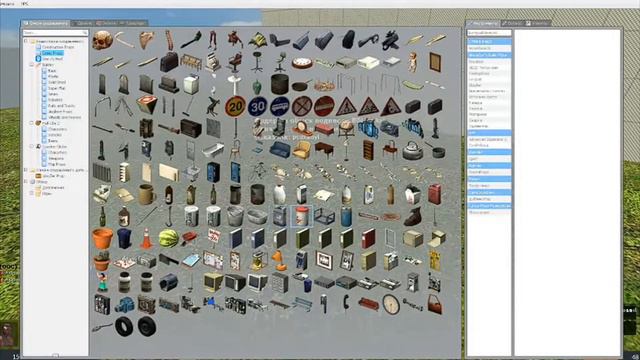Collapse the Counter-Strike tree node
Image resolution: width=640 pixels, height=360 pixels.
[x=32, y=146]
